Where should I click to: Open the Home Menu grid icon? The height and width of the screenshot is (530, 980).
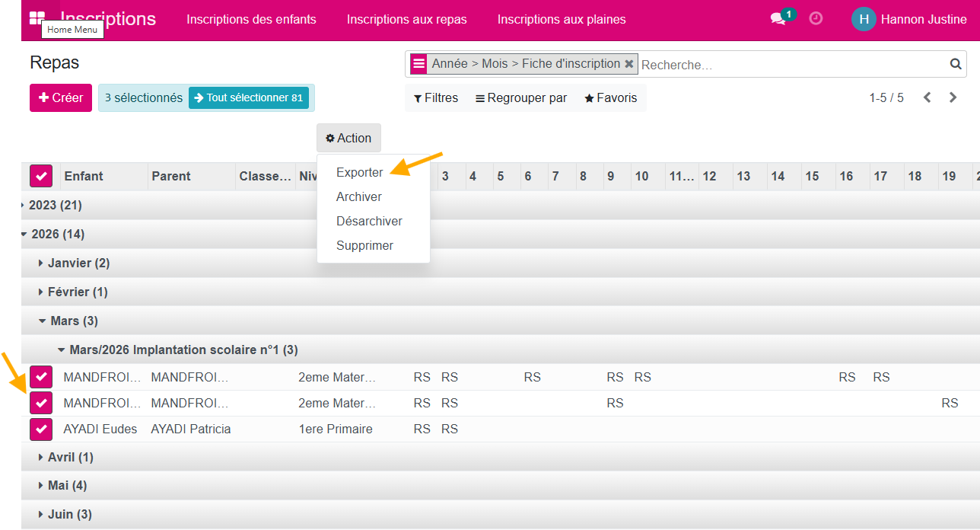pyautogui.click(x=37, y=18)
